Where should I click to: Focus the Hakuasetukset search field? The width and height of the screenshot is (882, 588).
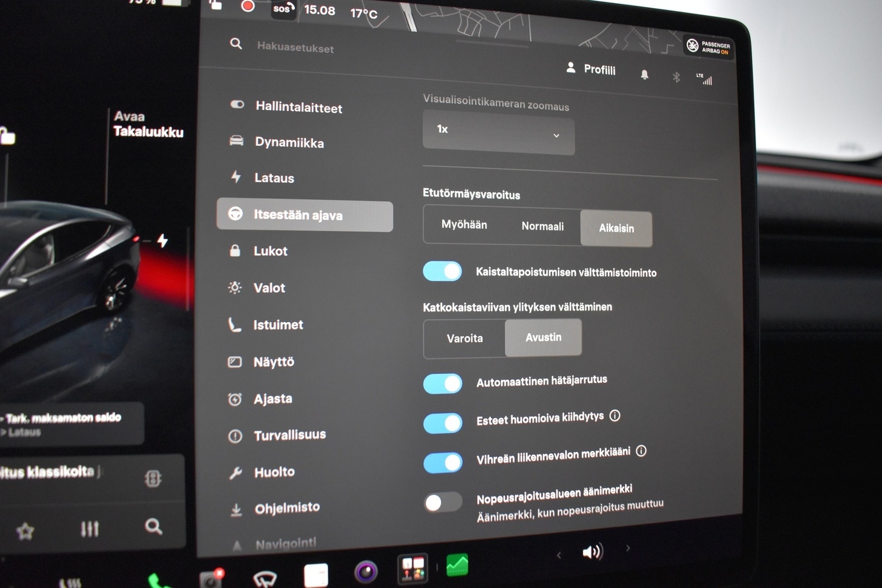pos(295,47)
